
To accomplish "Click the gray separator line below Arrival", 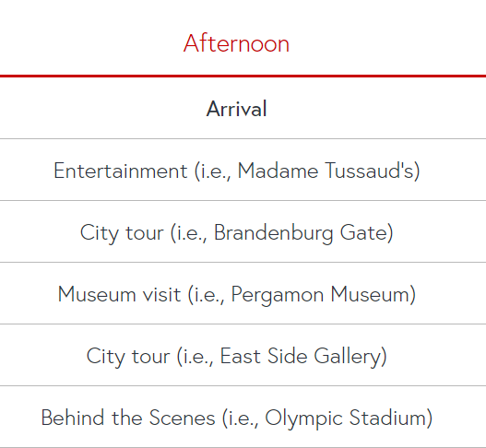I will pos(243,139).
